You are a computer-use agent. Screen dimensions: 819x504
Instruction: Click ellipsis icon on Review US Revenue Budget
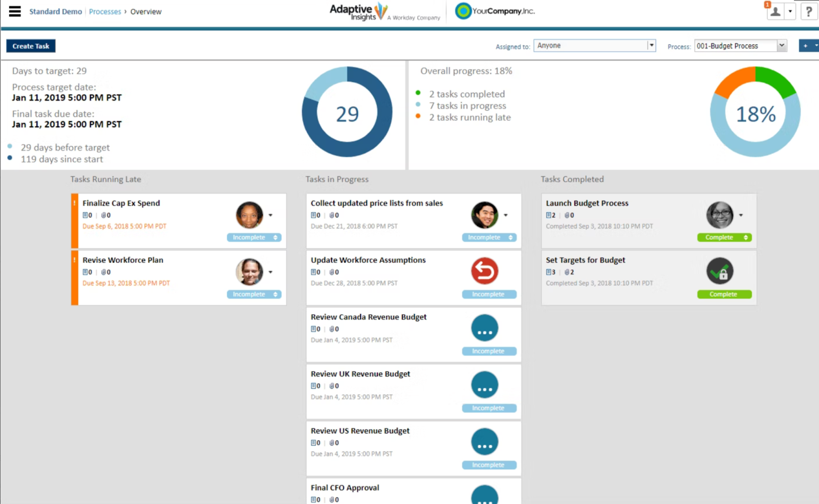[484, 442]
